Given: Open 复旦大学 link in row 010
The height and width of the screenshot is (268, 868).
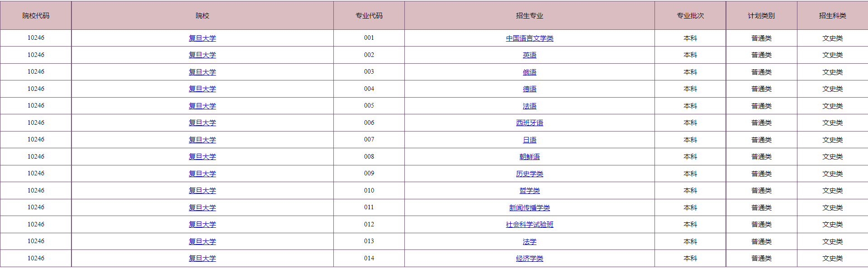Looking at the screenshot, I should pos(202,191).
